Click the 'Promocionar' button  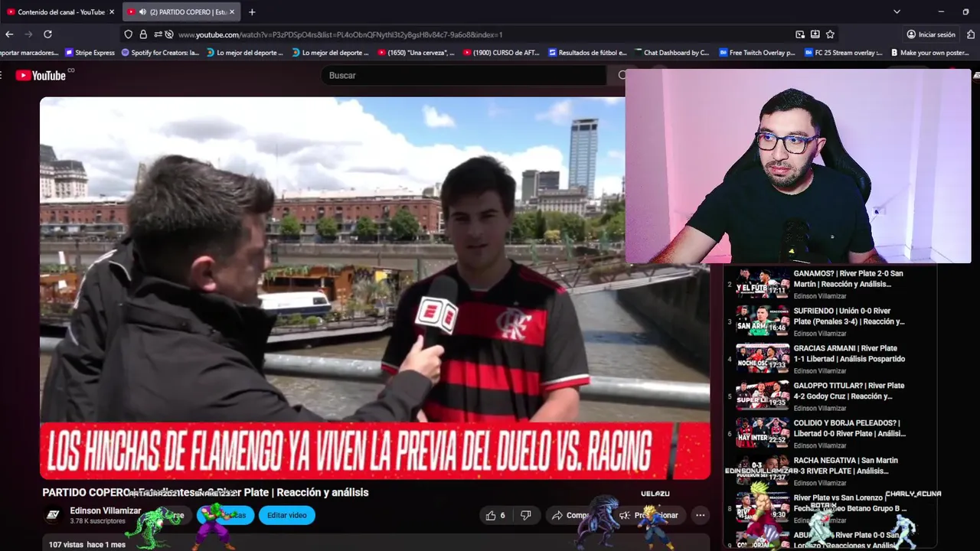pos(649,515)
